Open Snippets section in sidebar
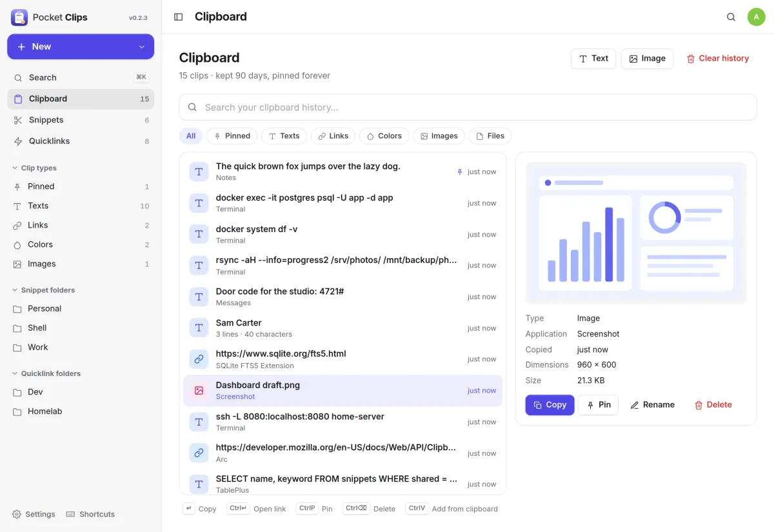The width and height of the screenshot is (774, 532). [81, 120]
